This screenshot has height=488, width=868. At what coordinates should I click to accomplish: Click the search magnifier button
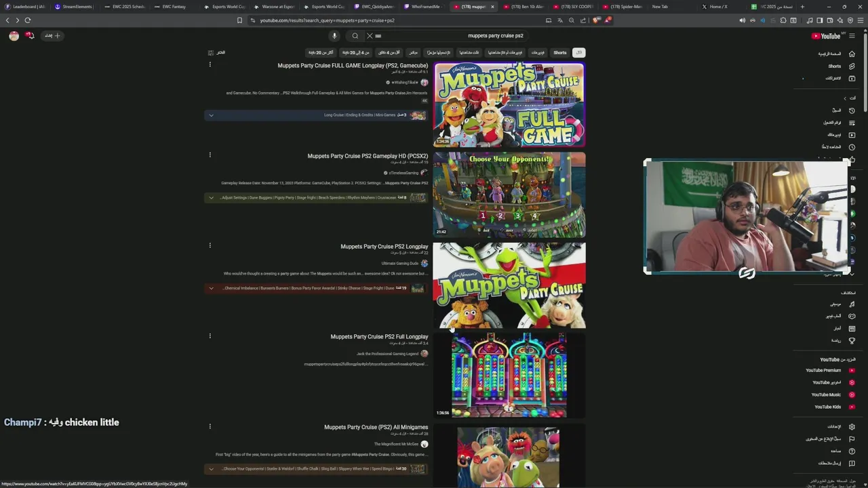click(x=355, y=36)
